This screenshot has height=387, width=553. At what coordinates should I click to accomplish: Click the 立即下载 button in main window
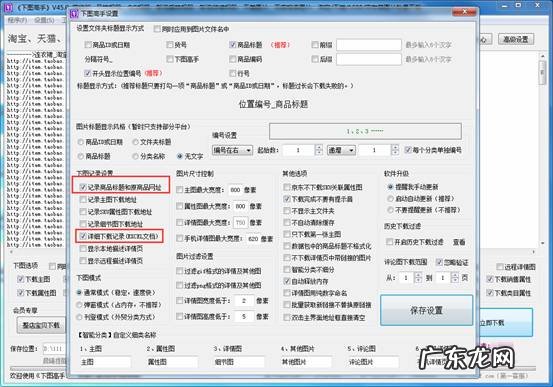pyautogui.click(x=506, y=323)
